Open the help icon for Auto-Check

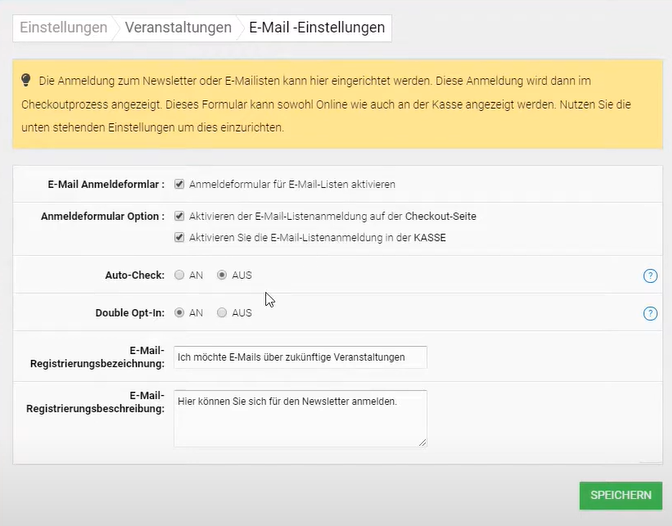tap(650, 275)
